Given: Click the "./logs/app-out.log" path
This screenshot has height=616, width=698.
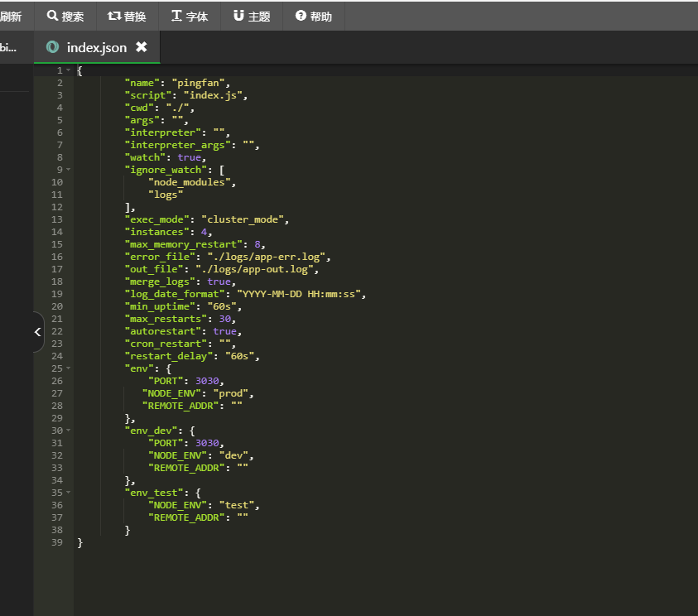Looking at the screenshot, I should point(254,270).
